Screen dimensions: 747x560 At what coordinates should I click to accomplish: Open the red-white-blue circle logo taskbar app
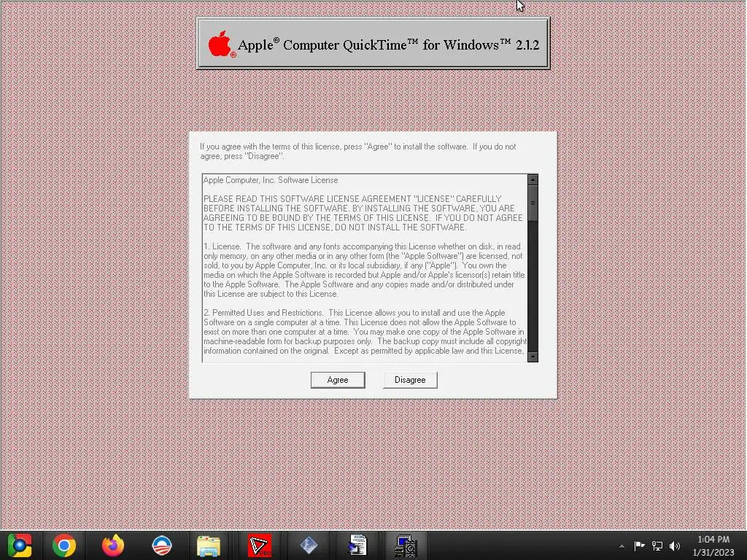(161, 545)
